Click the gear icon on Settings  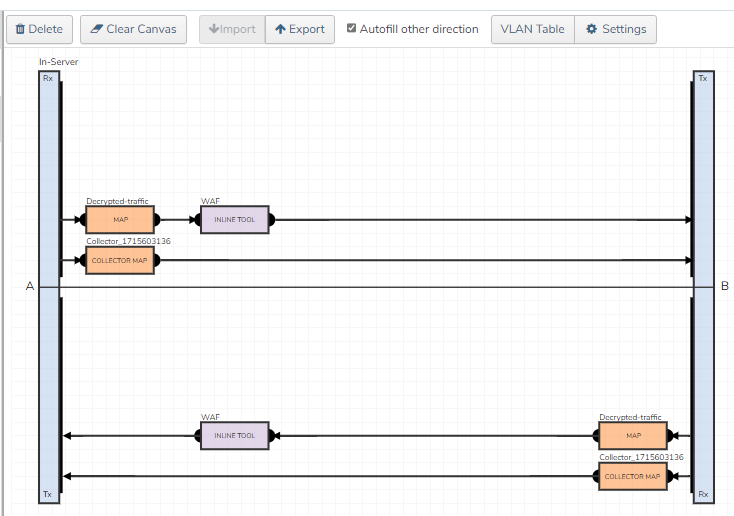coord(592,29)
